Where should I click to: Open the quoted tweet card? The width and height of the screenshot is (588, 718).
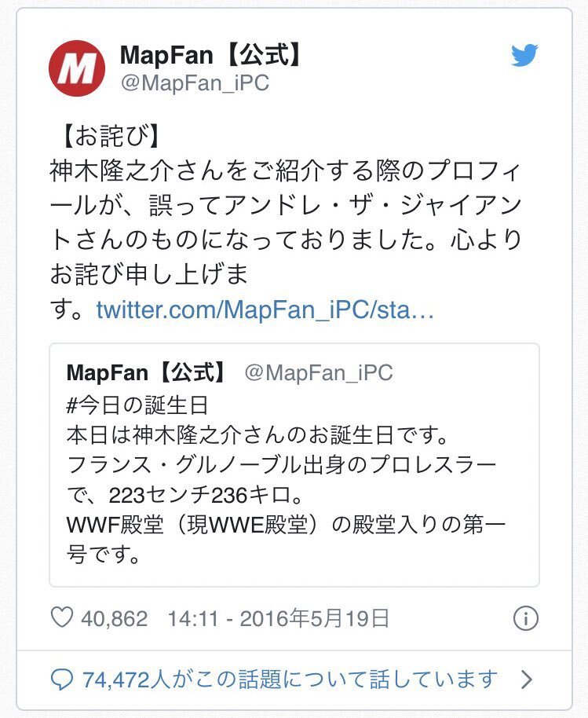click(x=294, y=465)
